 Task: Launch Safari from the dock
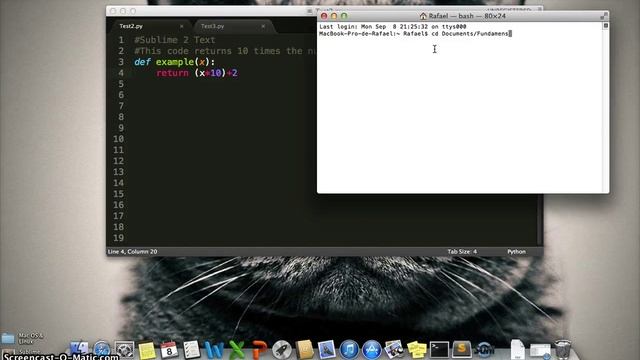(102, 350)
